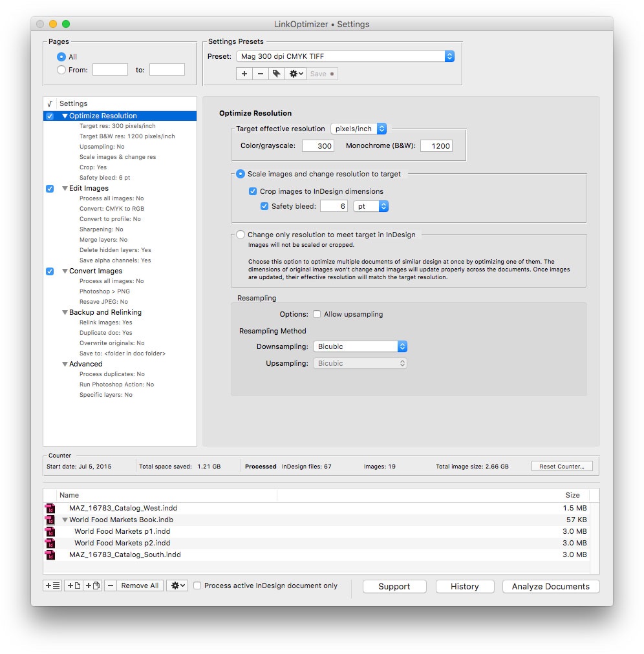The image size is (644, 654).
Task: Click the InDesign icon for MAZ_16783_Catalog_West.indd
Action: [50, 508]
